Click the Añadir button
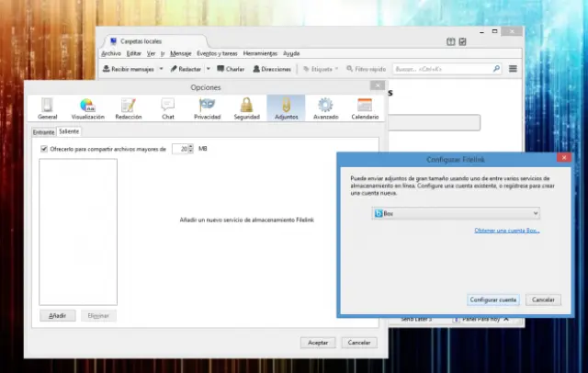 pyautogui.click(x=57, y=315)
